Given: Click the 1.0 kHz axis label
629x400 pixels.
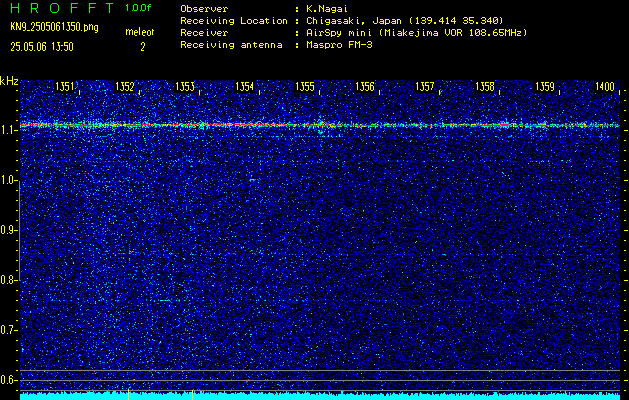Looking at the screenshot, I should (8, 181).
